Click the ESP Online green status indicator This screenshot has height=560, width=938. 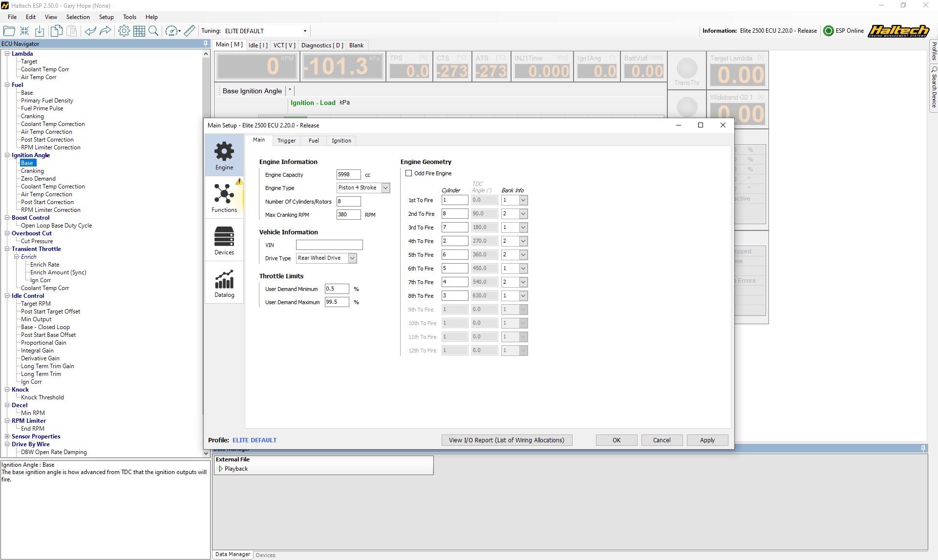click(x=829, y=31)
